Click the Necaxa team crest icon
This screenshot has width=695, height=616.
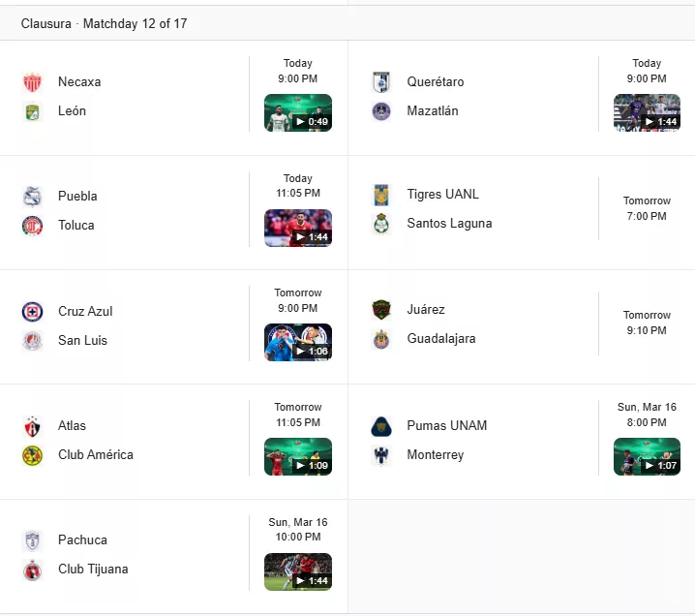[33, 82]
